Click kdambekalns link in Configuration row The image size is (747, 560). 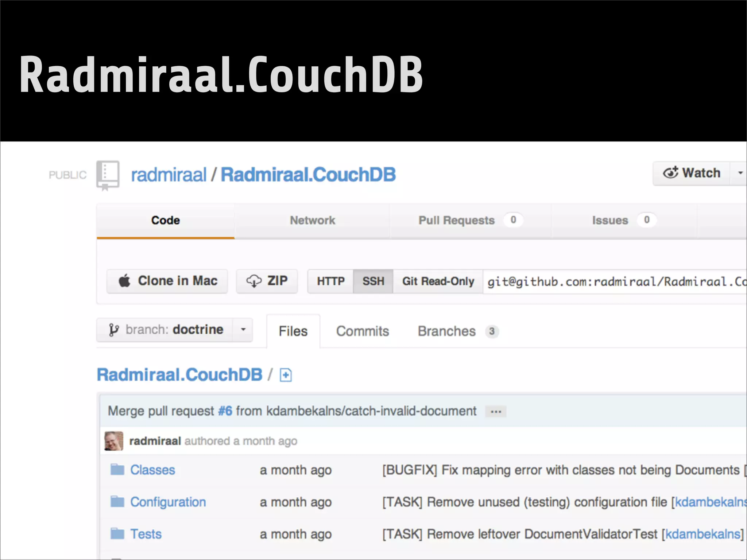tap(711, 502)
